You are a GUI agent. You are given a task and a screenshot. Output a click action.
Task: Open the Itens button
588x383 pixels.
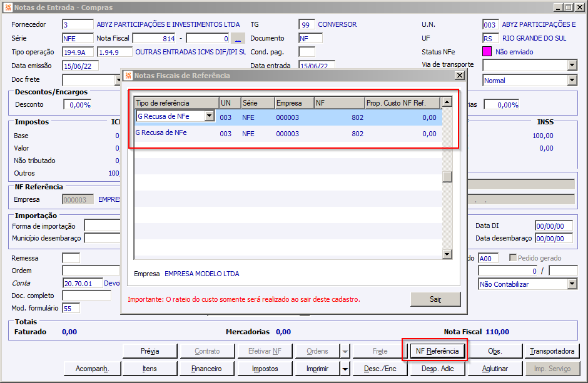coord(150,369)
